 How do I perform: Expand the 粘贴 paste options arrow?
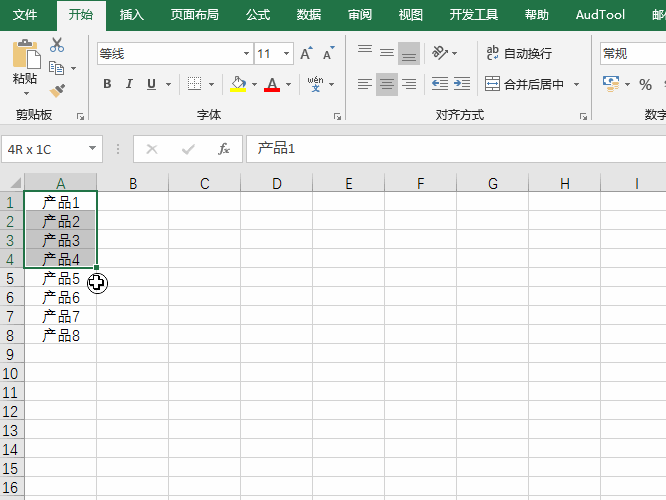26,93
